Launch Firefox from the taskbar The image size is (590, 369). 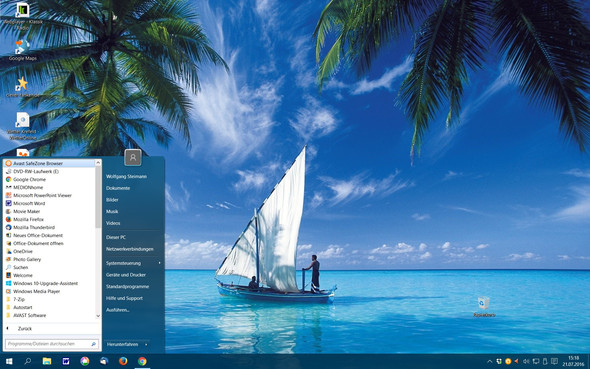(123, 361)
